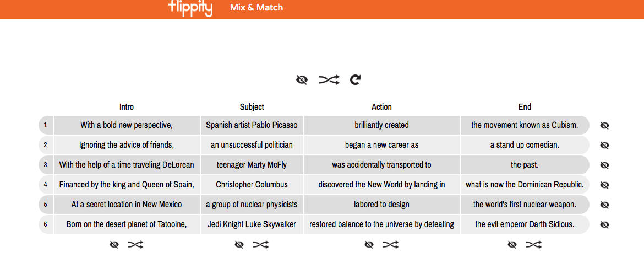The height and width of the screenshot is (279, 644).
Task: Hide the Intro column
Action: [114, 245]
